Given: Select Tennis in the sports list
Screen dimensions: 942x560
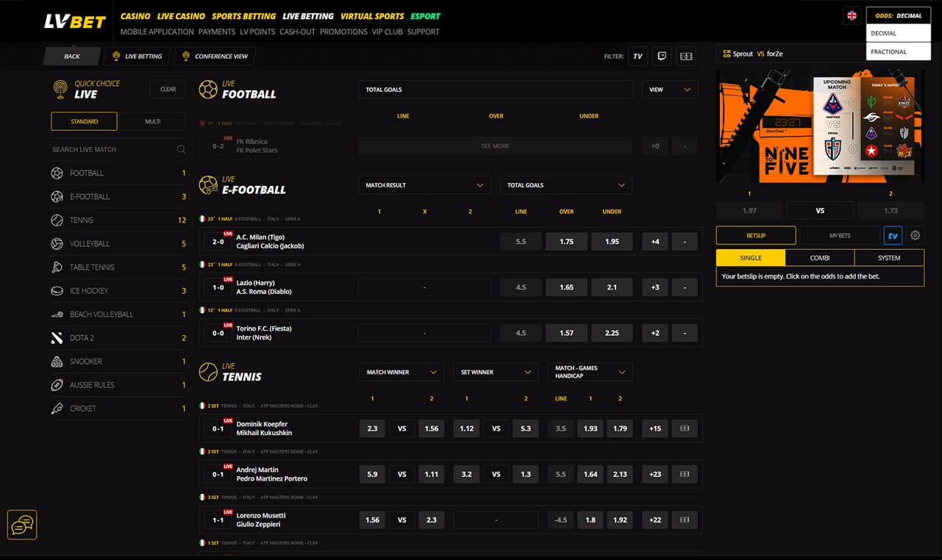Looking at the screenshot, I should click(x=118, y=220).
